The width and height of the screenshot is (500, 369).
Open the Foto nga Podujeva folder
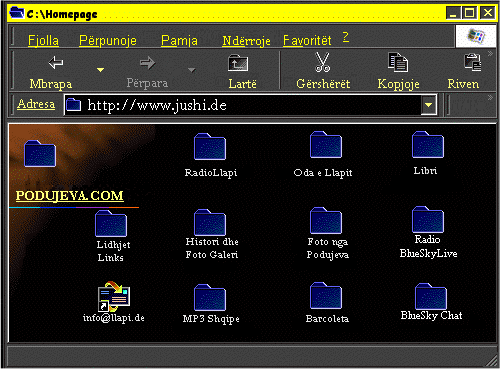326,220
